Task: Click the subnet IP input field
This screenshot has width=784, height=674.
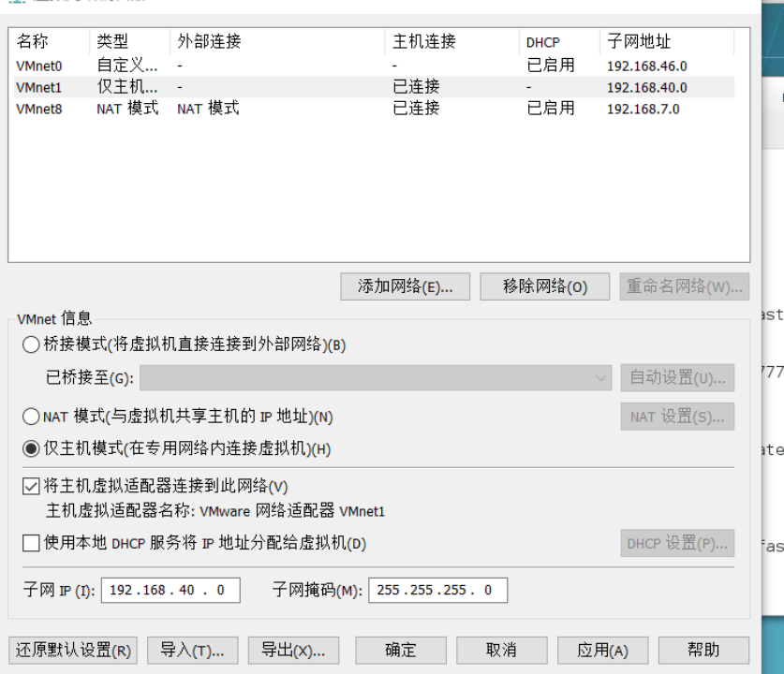Action: pos(170,591)
